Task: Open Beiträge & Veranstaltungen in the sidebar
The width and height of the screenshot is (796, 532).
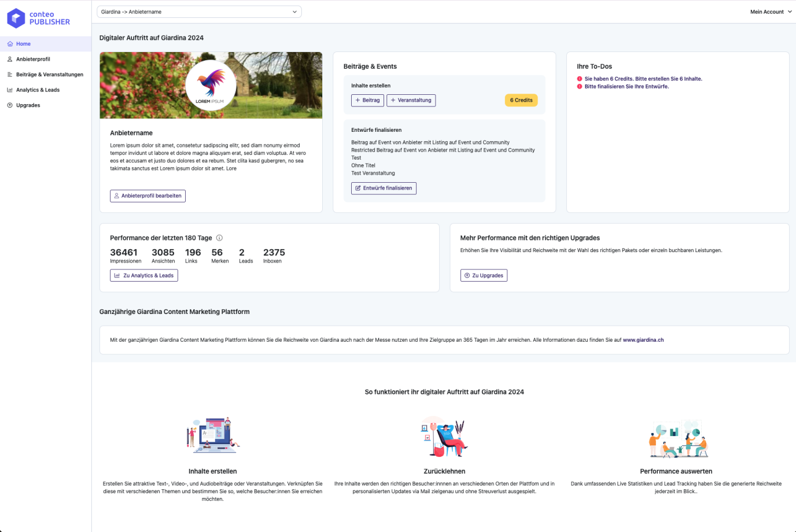Action: [x=46, y=75]
